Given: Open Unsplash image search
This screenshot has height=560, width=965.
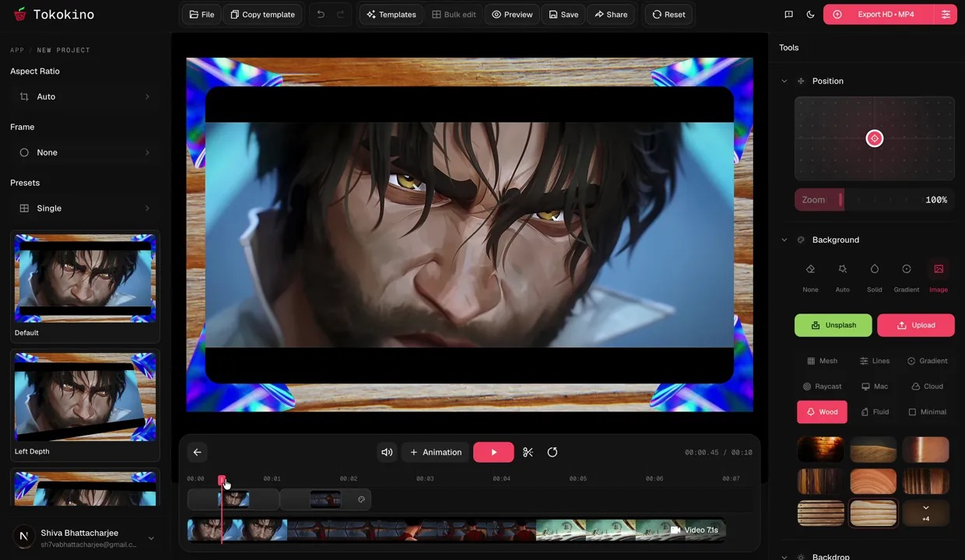Looking at the screenshot, I should 833,325.
